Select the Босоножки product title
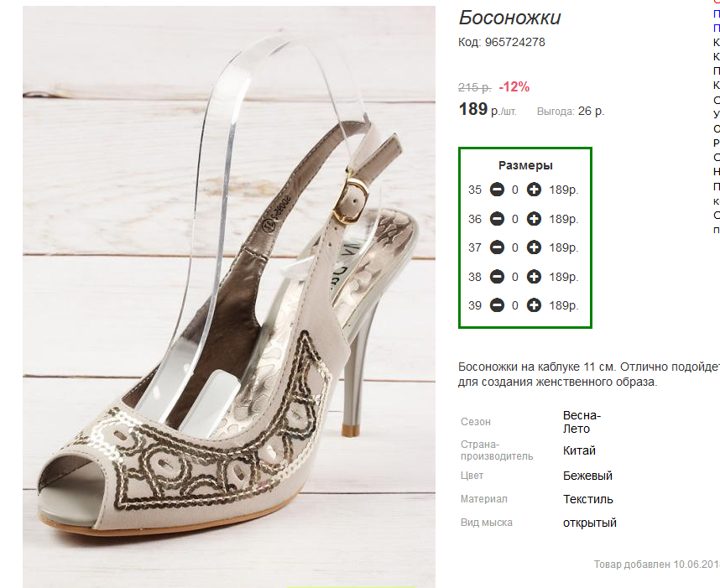The width and height of the screenshot is (720, 588). coord(509,18)
